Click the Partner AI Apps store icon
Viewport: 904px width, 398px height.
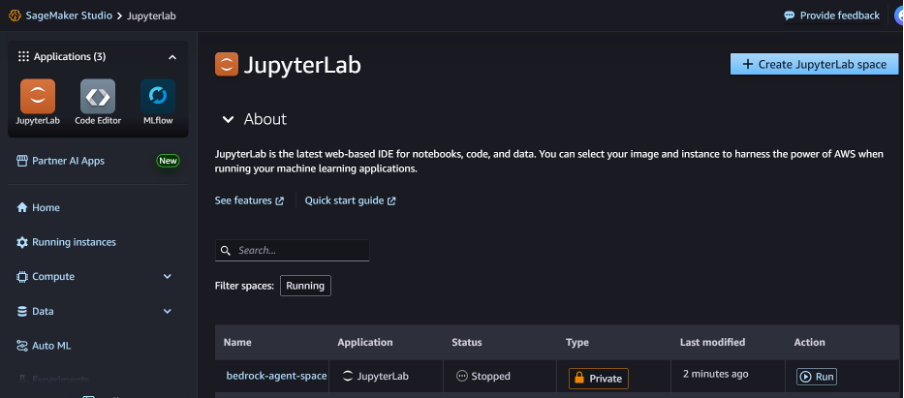pos(22,160)
